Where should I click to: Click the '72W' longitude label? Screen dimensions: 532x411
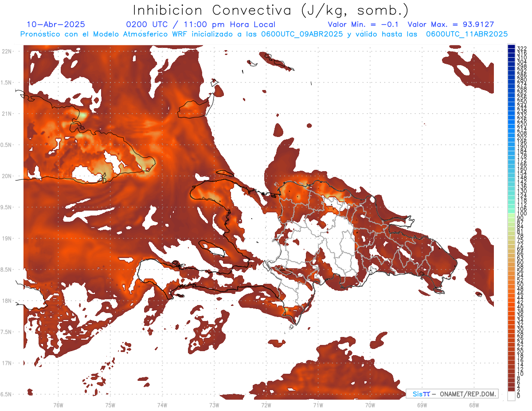[266, 405]
